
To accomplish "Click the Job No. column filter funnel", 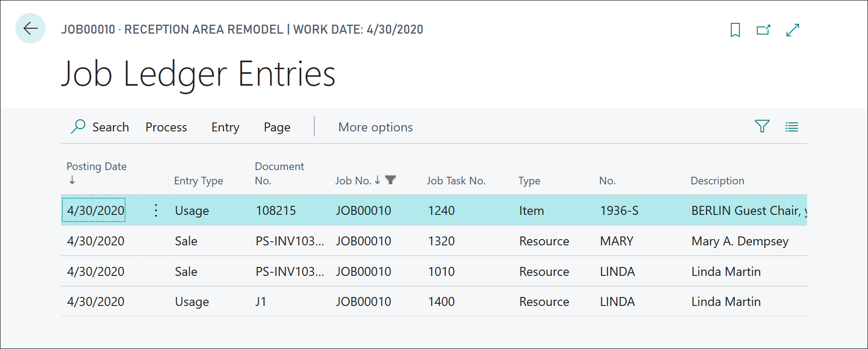I will 391,180.
